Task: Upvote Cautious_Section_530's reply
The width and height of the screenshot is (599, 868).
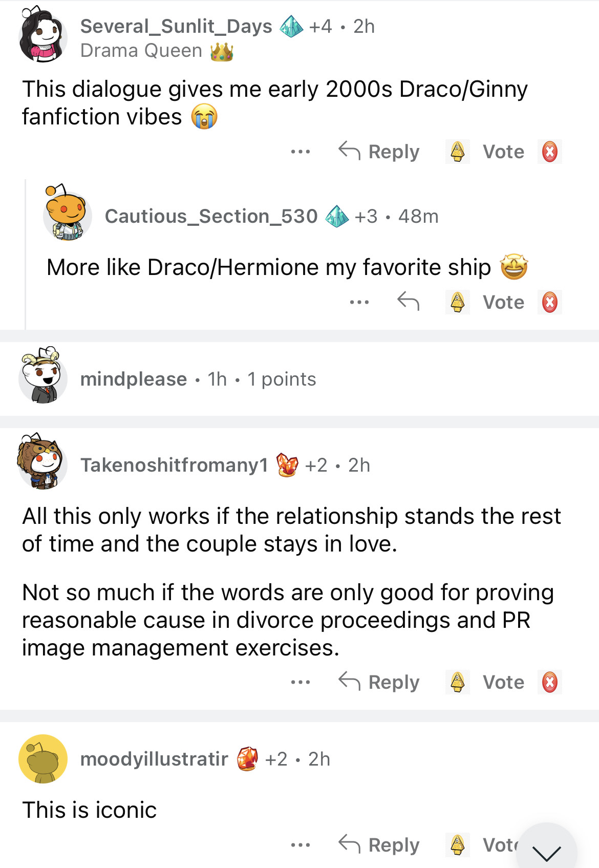Action: (x=457, y=302)
